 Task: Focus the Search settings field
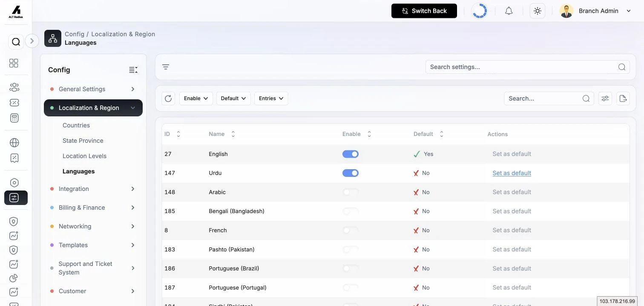528,67
